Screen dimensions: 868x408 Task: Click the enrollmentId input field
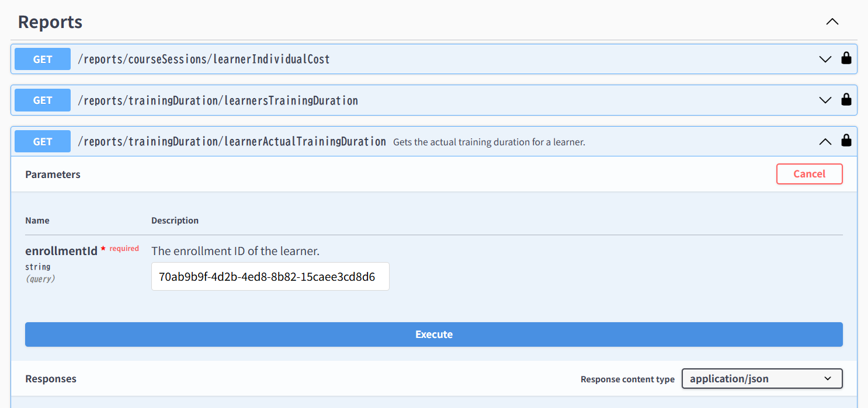(270, 276)
